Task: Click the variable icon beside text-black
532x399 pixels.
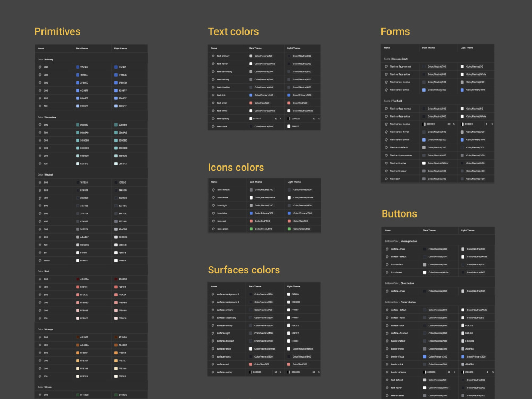Action: (x=213, y=126)
